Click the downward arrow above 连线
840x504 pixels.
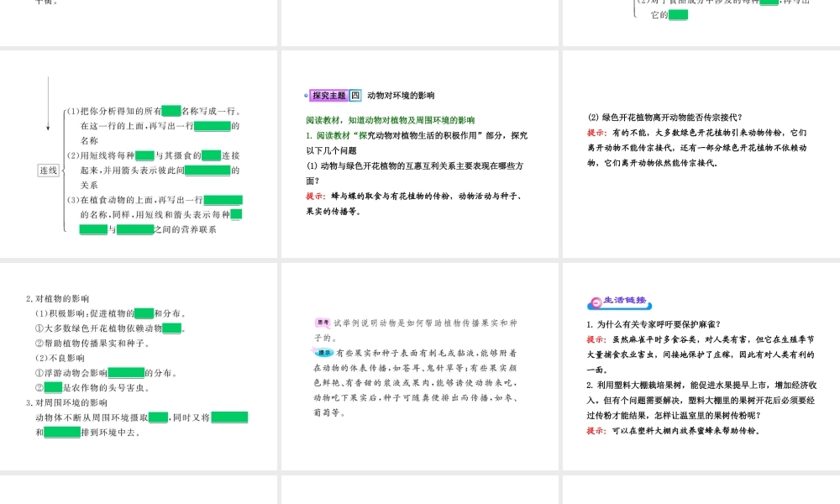[48, 103]
